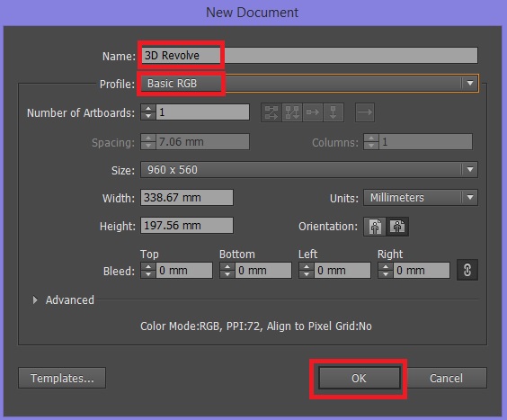Select Grid by Column artboard arrangement
This screenshot has height=420, width=507.
pos(292,112)
